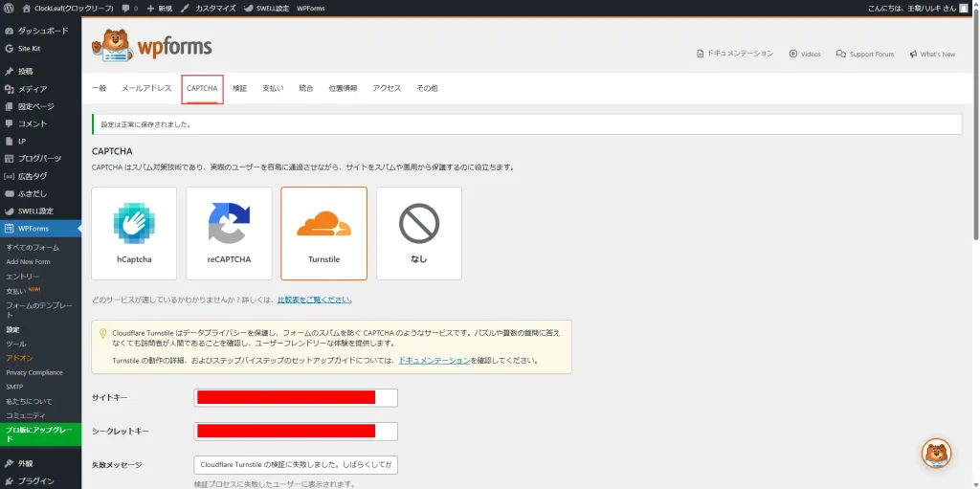Open the WPForms help mascot bubble

tap(936, 453)
